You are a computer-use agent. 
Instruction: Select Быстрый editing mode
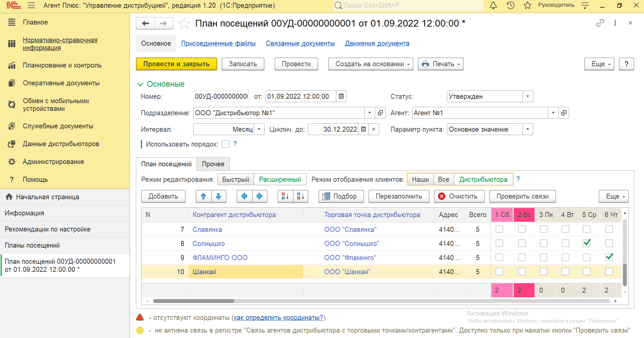point(236,179)
